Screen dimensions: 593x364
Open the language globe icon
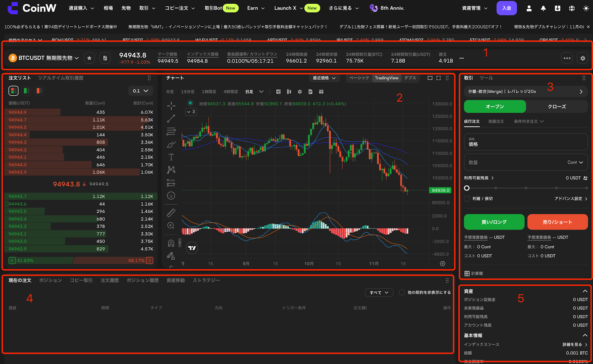(572, 8)
